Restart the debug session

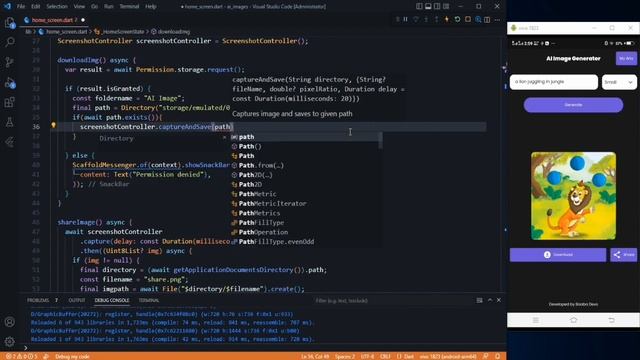tap(457, 19)
